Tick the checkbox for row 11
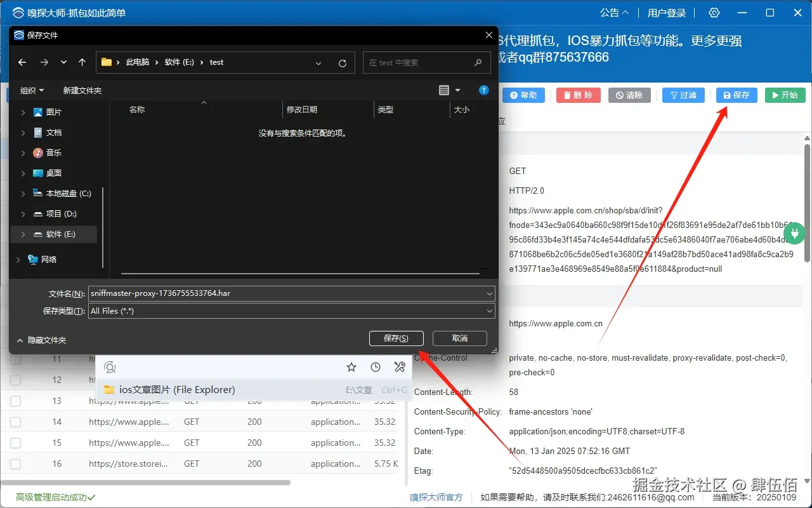 [x=15, y=359]
